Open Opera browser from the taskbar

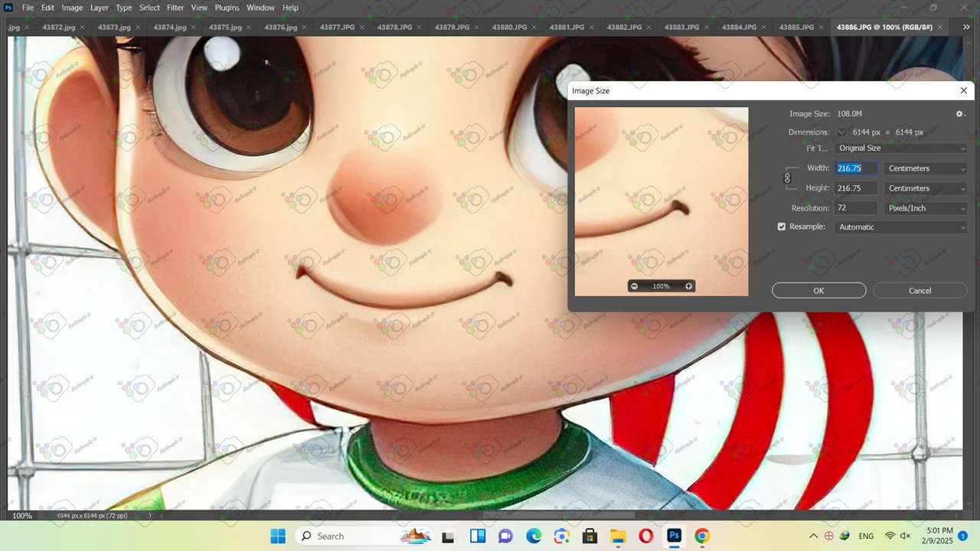coord(645,536)
